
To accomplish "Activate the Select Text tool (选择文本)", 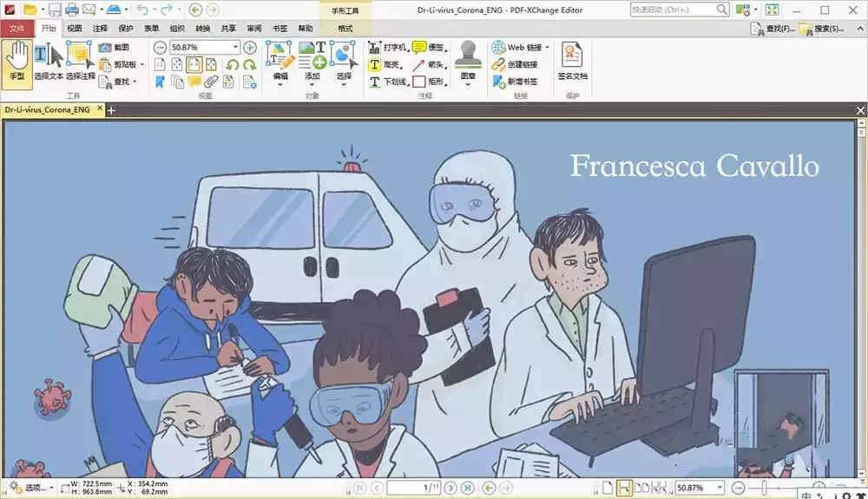I will [x=49, y=61].
